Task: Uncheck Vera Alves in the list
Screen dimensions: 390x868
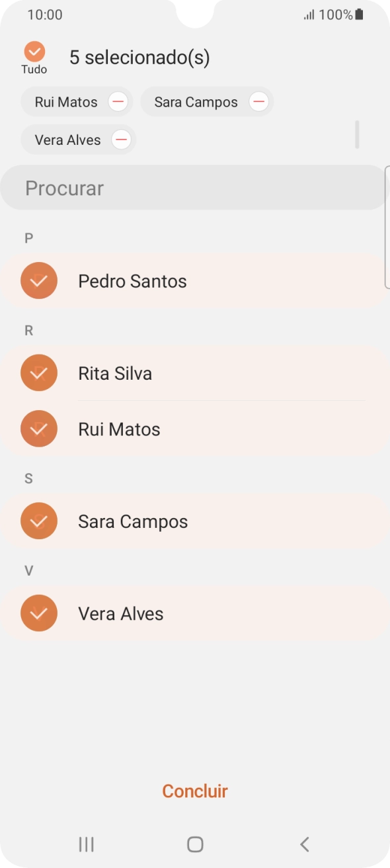Action: (x=39, y=613)
